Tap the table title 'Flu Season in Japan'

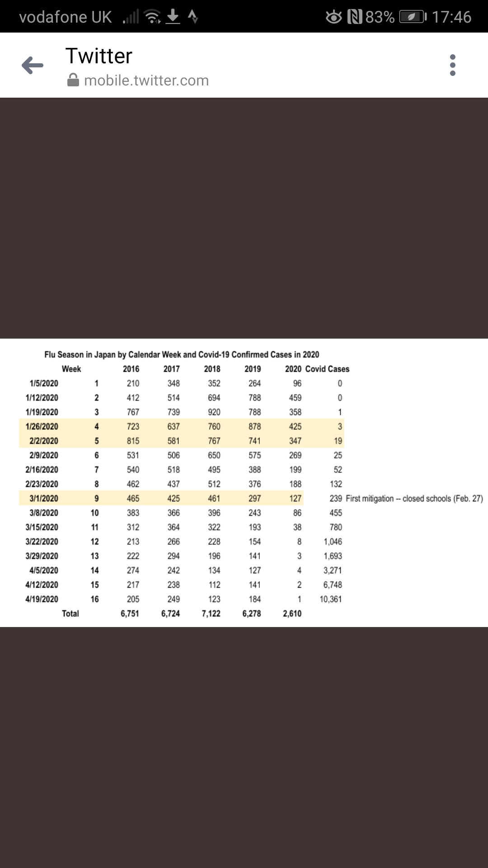click(182, 354)
